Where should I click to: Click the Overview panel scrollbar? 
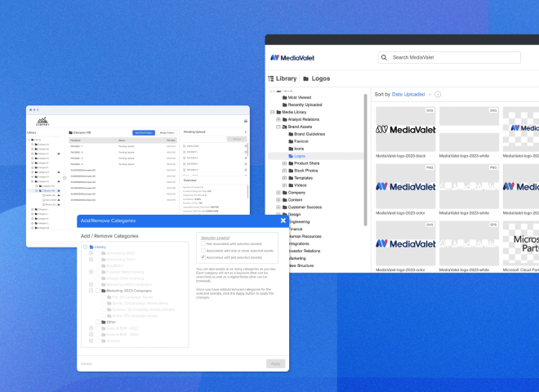pyautogui.click(x=247, y=192)
